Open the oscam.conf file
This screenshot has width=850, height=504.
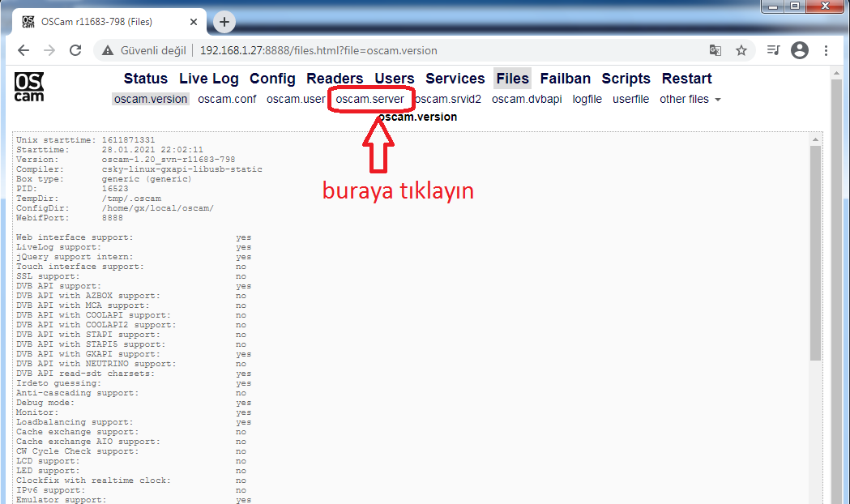pos(227,99)
